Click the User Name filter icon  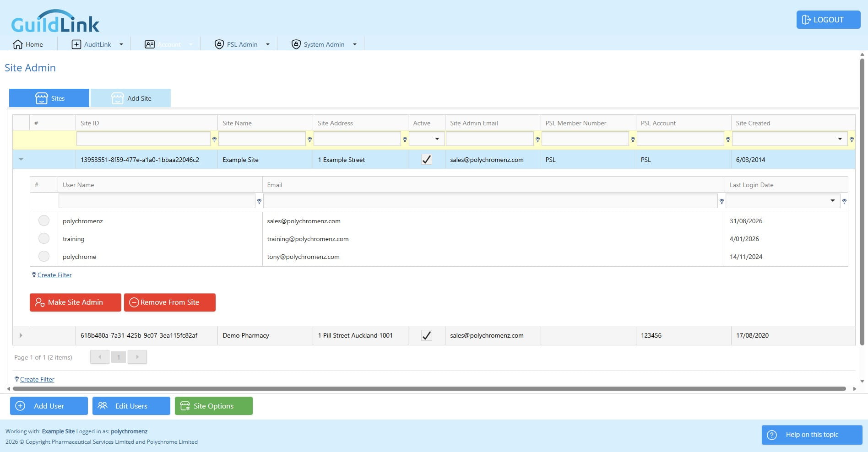[259, 201]
